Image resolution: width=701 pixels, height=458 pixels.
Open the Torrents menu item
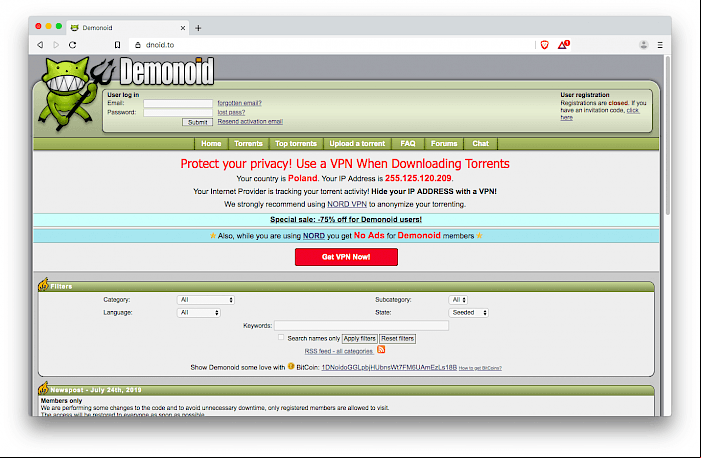click(x=248, y=144)
